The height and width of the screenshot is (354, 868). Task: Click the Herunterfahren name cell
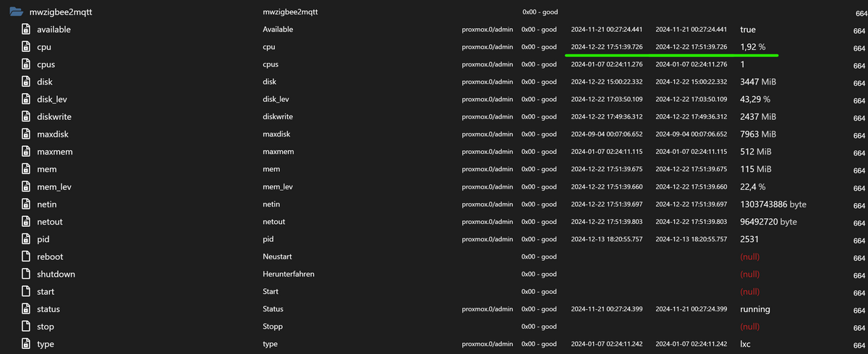(288, 275)
